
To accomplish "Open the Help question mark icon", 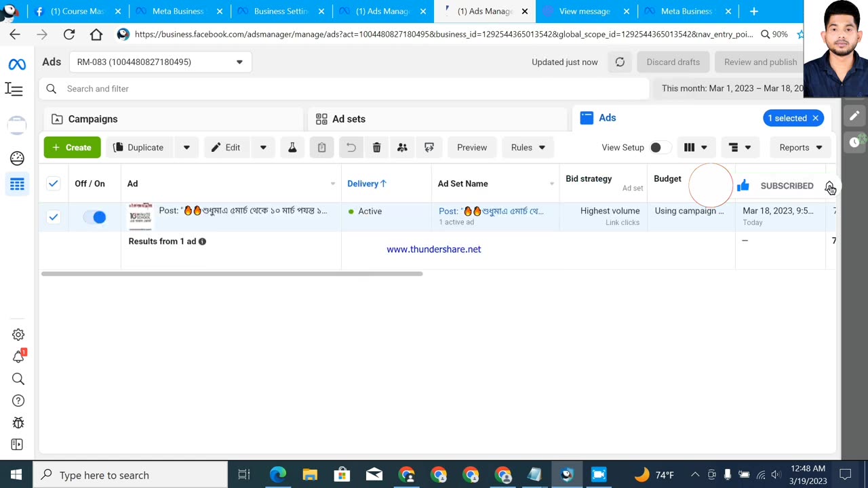I will pos(18,401).
